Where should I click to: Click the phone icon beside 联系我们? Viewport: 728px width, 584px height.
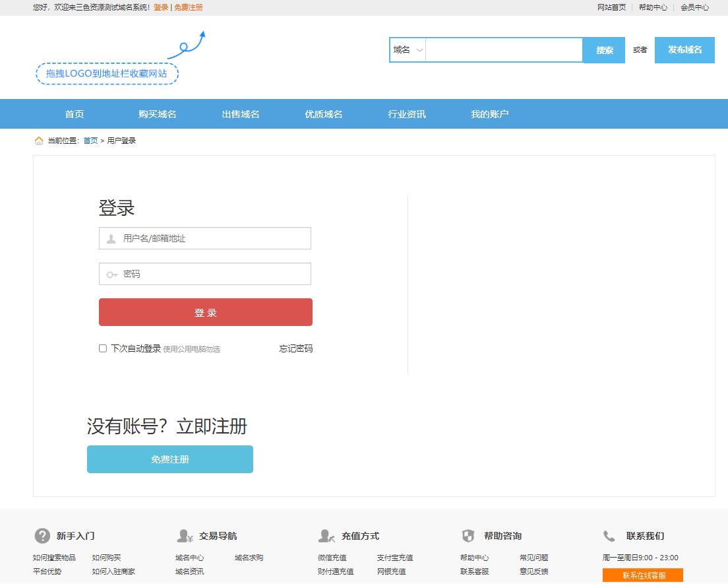[608, 535]
